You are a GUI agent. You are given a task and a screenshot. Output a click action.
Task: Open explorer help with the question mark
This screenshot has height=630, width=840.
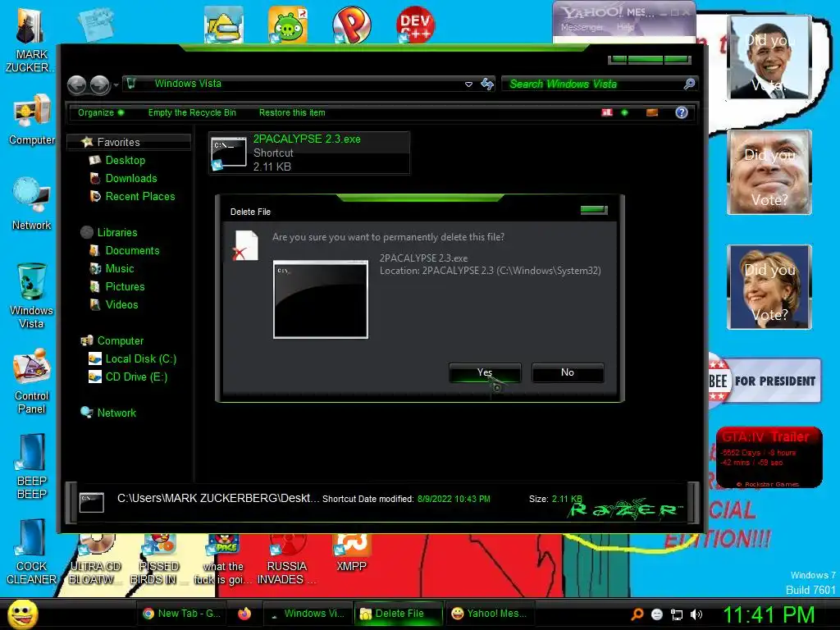pyautogui.click(x=681, y=112)
